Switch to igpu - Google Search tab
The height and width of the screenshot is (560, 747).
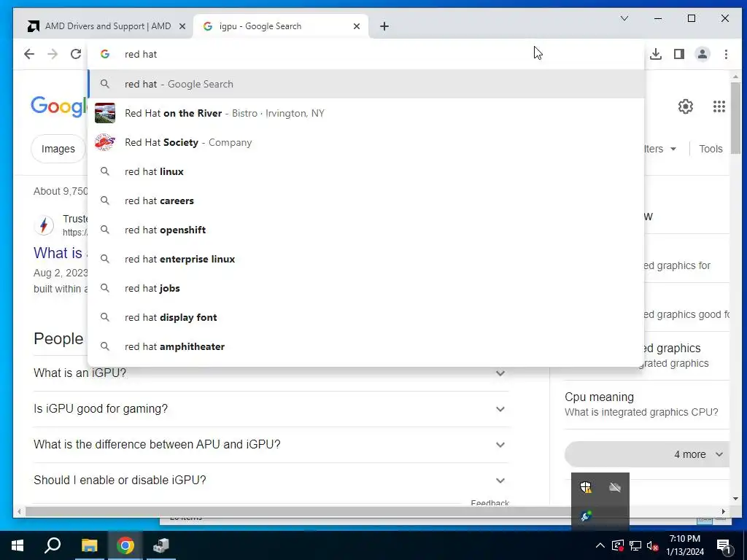click(x=280, y=26)
